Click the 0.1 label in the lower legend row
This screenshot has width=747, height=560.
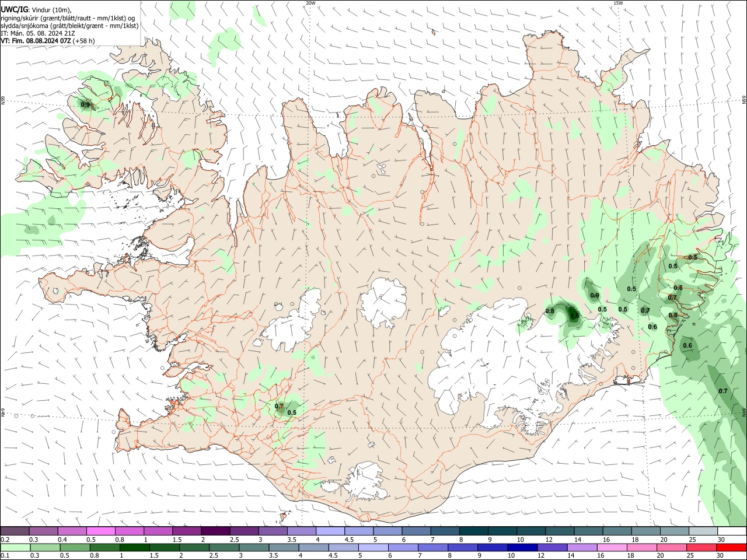[5, 556]
